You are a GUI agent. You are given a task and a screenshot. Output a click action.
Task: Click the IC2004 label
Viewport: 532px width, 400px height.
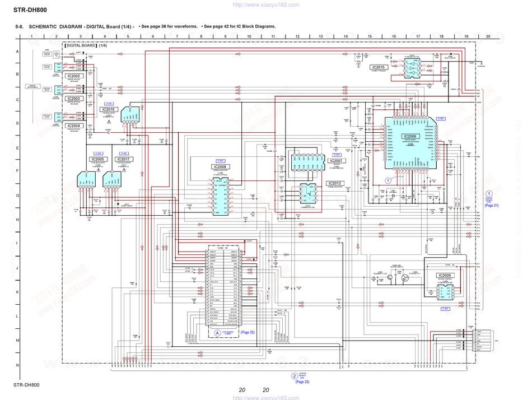pyautogui.click(x=73, y=125)
